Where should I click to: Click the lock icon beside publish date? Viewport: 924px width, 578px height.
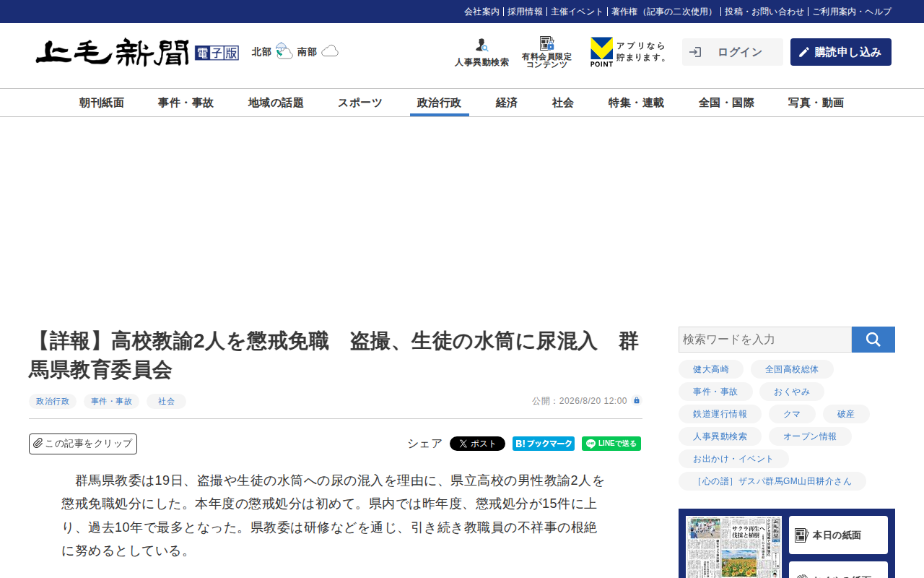coord(637,400)
